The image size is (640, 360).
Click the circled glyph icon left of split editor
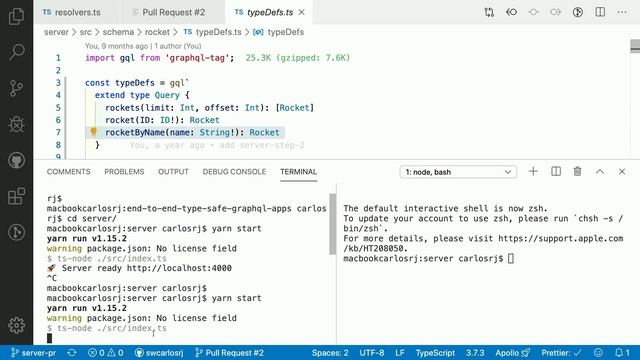(578, 12)
